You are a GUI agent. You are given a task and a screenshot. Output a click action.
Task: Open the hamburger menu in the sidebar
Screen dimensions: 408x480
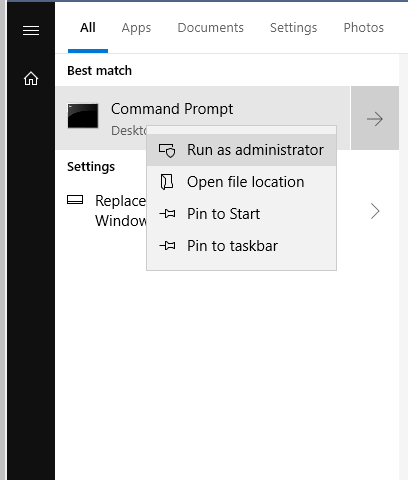tap(31, 30)
